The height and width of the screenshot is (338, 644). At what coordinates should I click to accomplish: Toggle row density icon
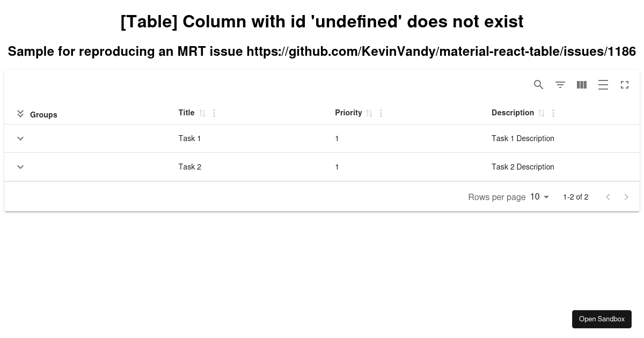click(603, 85)
